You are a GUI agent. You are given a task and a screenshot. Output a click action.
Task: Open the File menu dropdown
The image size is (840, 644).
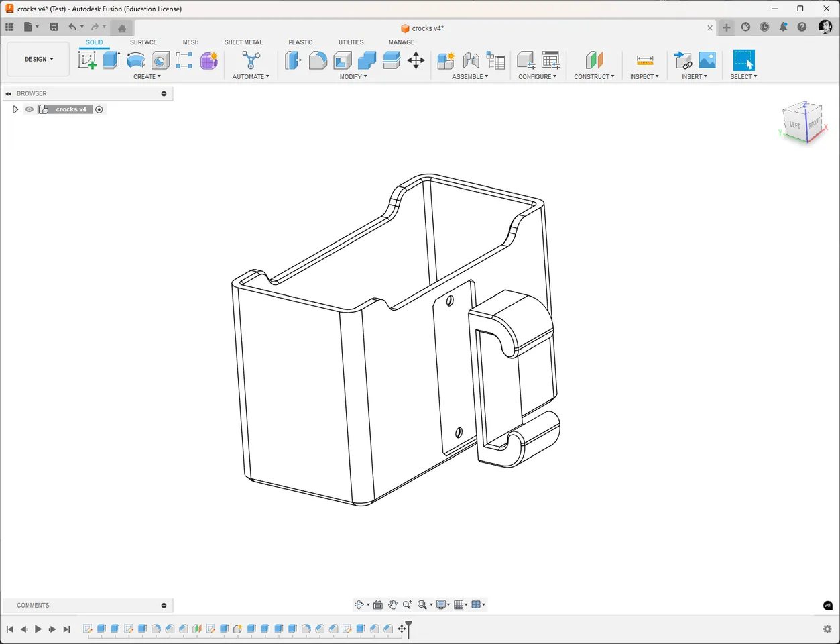pos(31,27)
